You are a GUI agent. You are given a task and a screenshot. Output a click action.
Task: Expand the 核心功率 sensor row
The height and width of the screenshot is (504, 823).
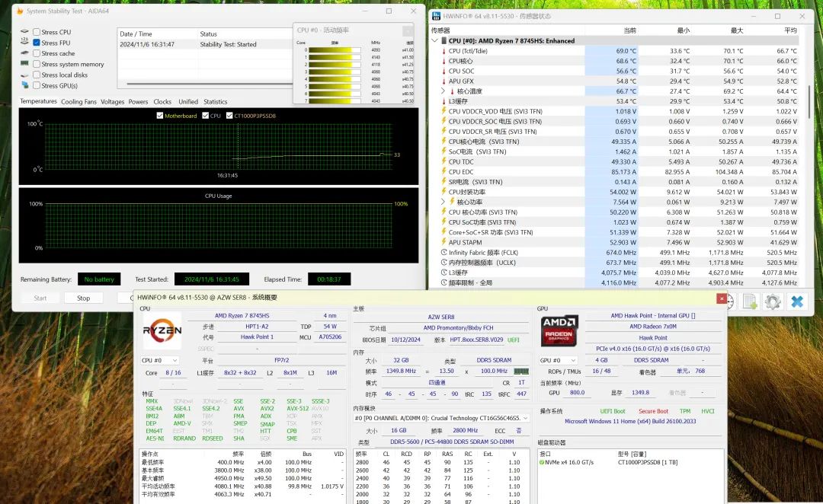pos(444,202)
